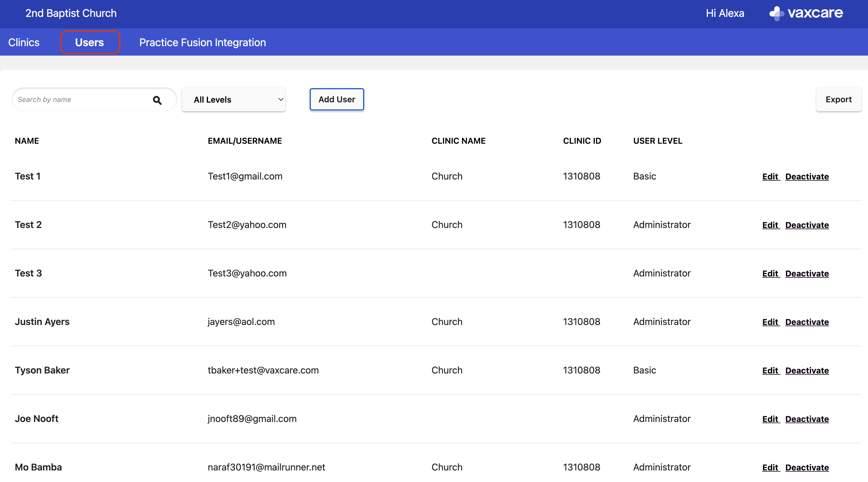868x482 pixels.
Task: Deactivate Justin Ayers account
Action: click(x=807, y=322)
